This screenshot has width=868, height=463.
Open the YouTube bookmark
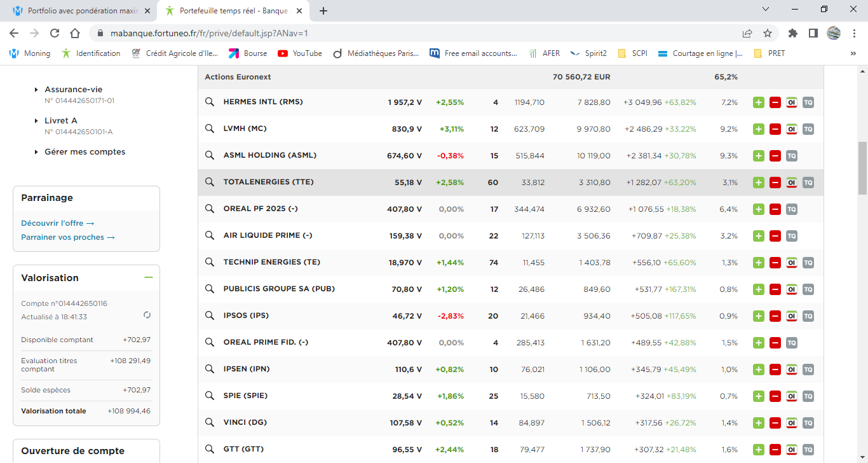coord(300,53)
